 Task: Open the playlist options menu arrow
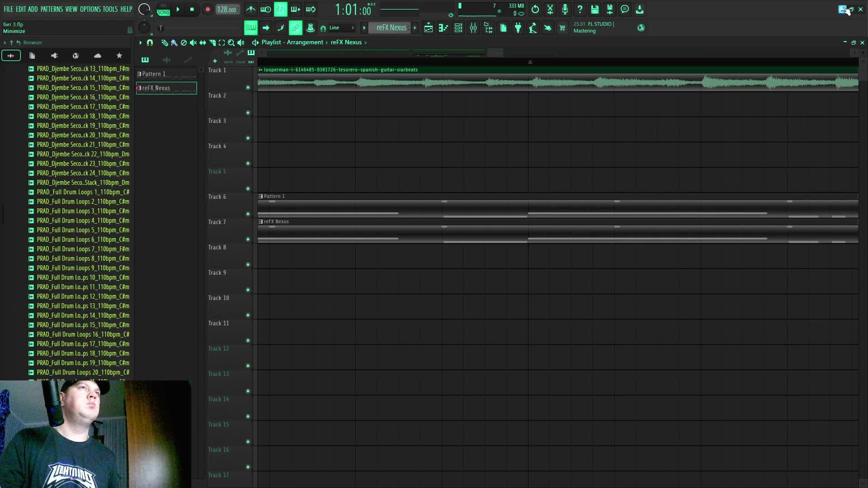pyautogui.click(x=141, y=42)
